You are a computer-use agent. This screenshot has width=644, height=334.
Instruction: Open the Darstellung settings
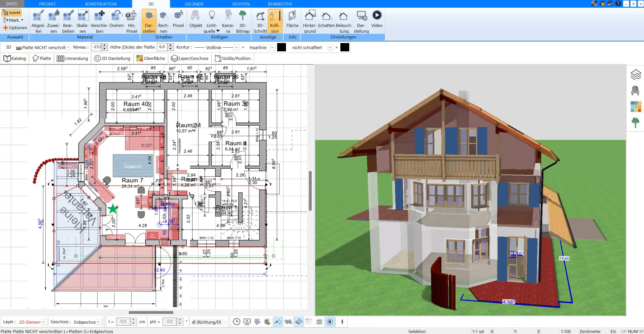[361, 22]
